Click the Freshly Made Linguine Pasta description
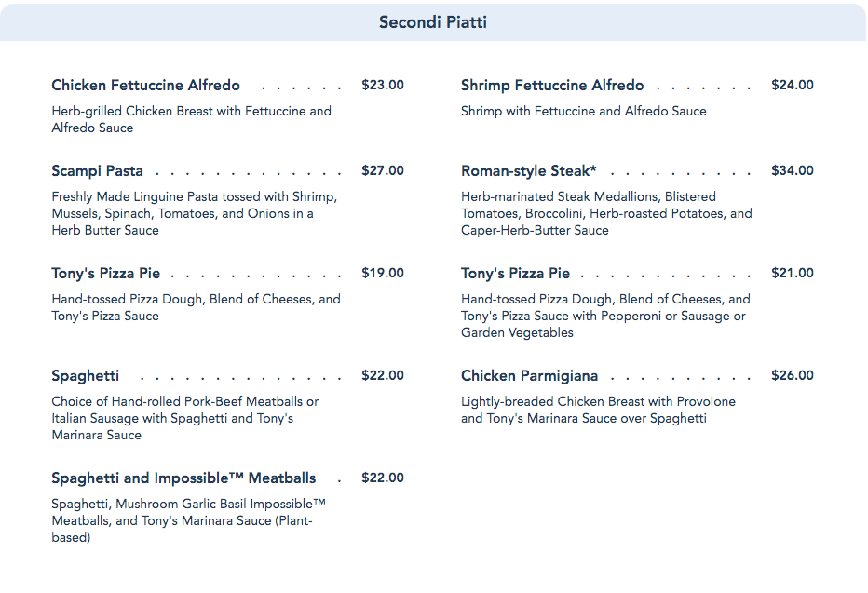The width and height of the screenshot is (868, 593). coord(194,213)
